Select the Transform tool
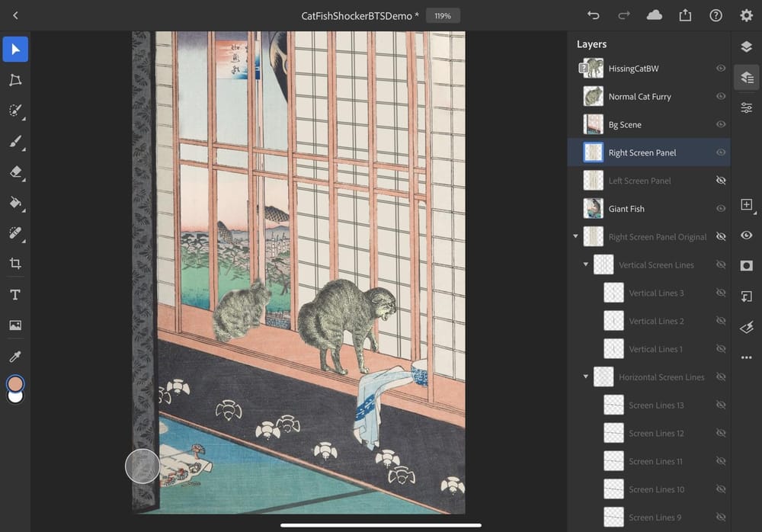 [x=15, y=80]
